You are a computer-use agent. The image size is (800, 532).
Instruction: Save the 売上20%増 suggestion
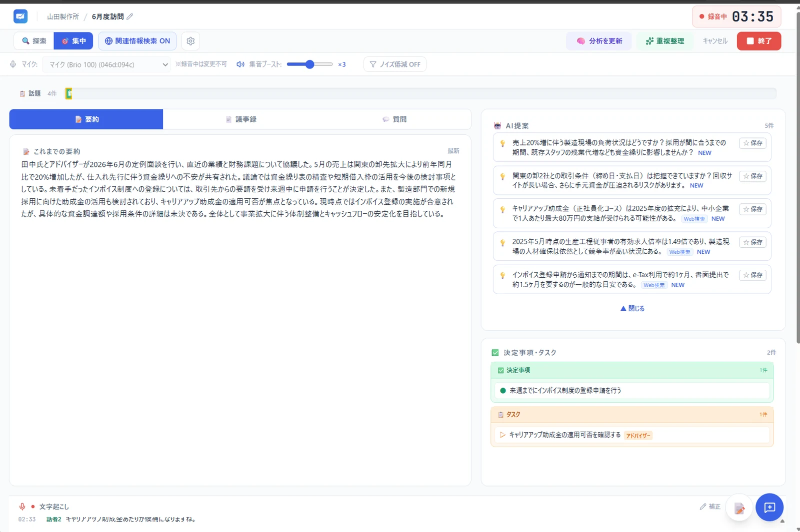pyautogui.click(x=752, y=143)
